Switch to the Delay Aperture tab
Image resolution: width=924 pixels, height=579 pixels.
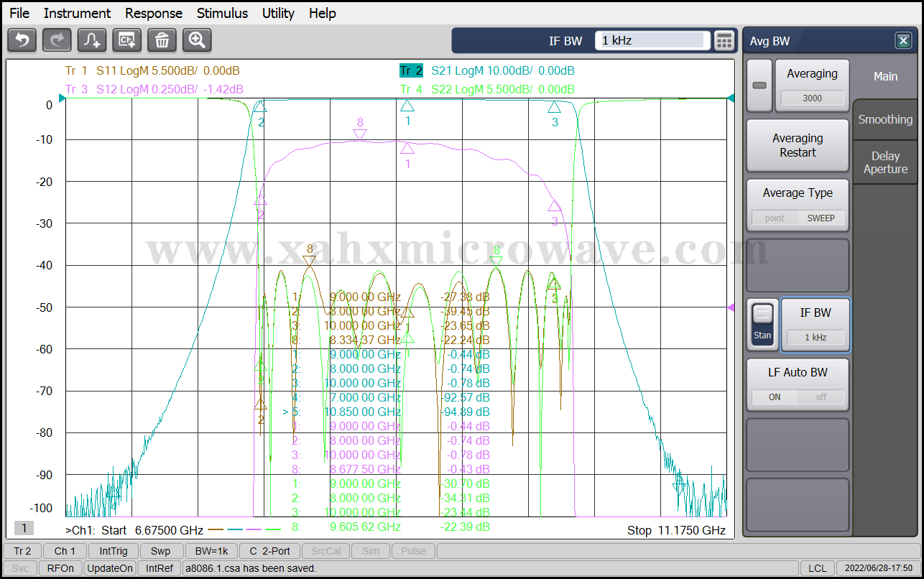[x=885, y=162]
